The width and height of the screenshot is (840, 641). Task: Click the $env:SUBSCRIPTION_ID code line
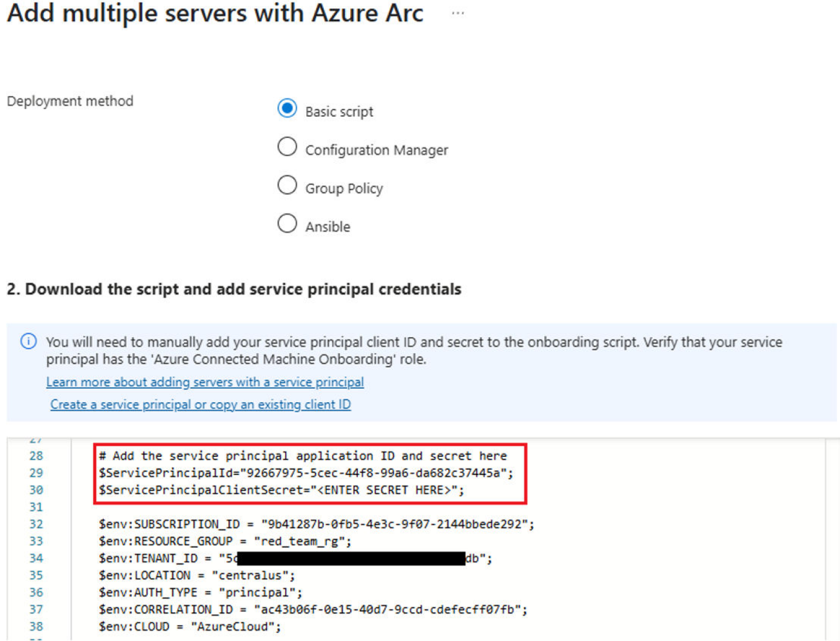316,524
